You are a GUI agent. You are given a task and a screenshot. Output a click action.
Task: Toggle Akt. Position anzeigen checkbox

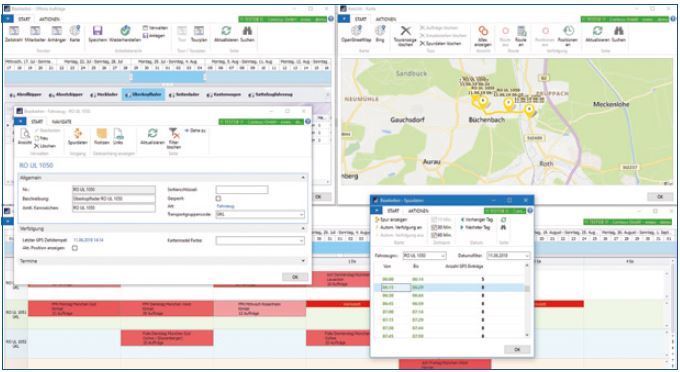[x=75, y=248]
